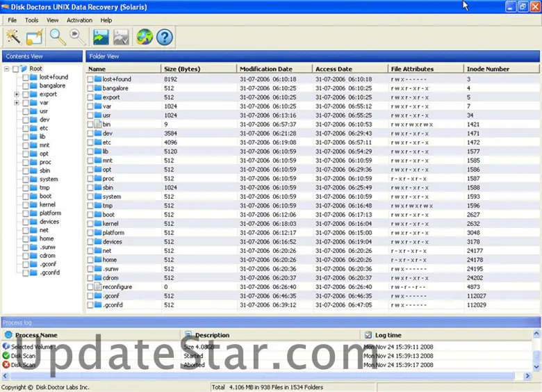Click the bin file icon in list
Image resolution: width=542 pixels, height=392 pixels.
98,124
